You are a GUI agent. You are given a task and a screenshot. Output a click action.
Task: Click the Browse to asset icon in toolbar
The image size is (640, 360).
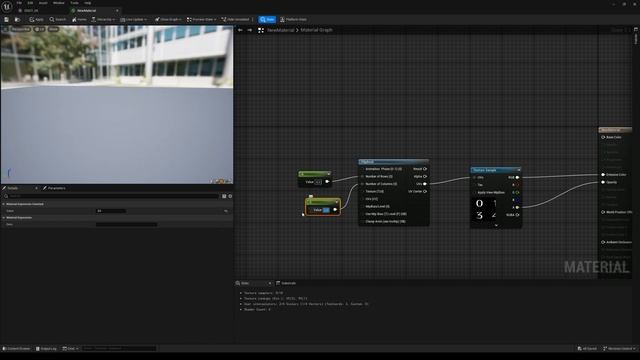tap(17, 20)
